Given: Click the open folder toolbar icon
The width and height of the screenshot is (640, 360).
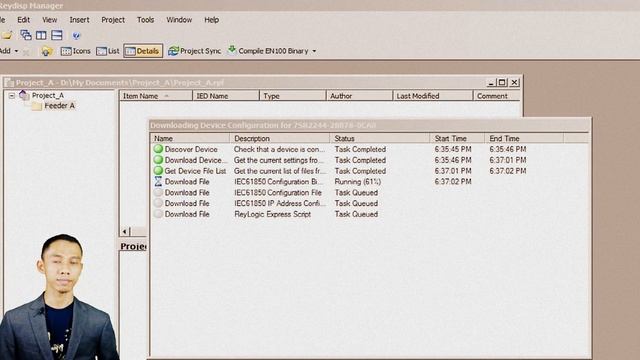Looking at the screenshot, I should point(7,36).
